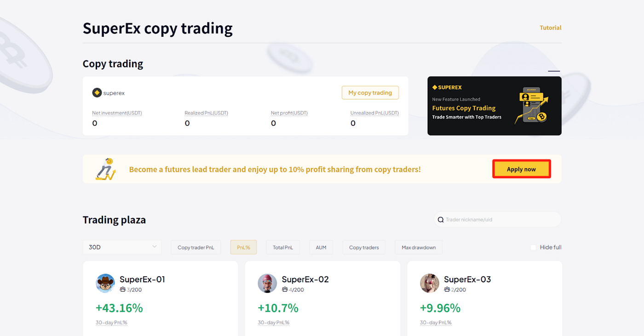Click the lead trader robot illustration icon
This screenshot has height=336, width=644.
coord(106,169)
